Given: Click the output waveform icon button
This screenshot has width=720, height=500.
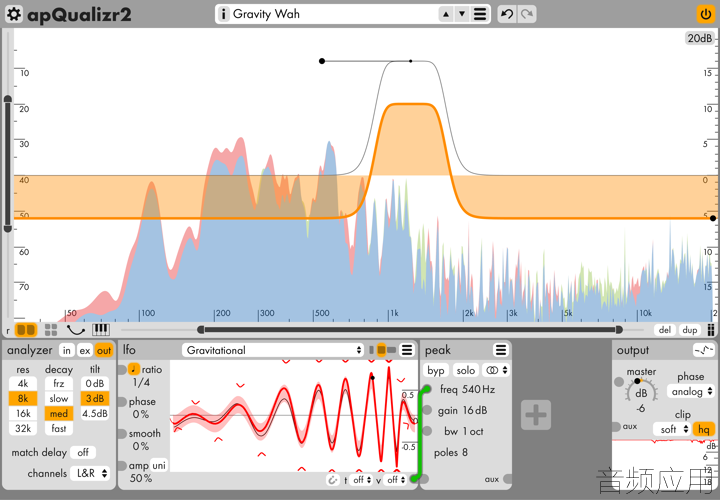Looking at the screenshot, I should [703, 350].
